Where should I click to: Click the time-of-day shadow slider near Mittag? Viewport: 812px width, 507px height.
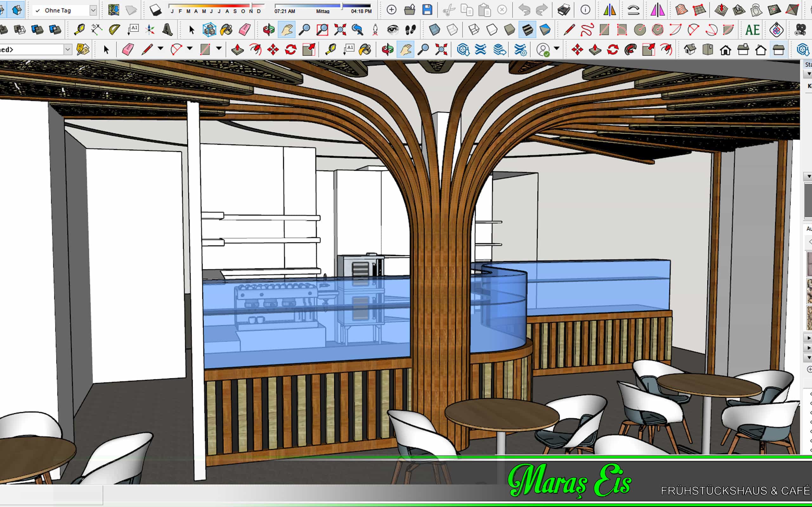[x=322, y=6]
